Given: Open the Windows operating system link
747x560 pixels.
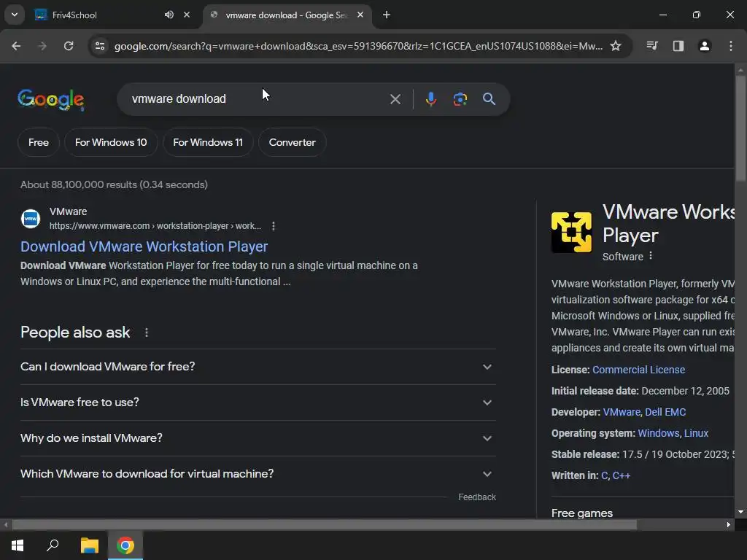Looking at the screenshot, I should [x=659, y=433].
